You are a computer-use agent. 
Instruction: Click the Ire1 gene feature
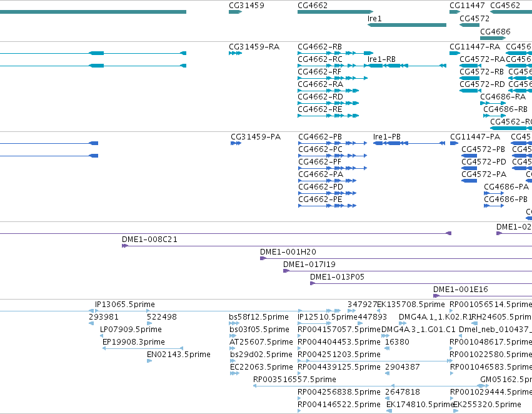click(407, 25)
